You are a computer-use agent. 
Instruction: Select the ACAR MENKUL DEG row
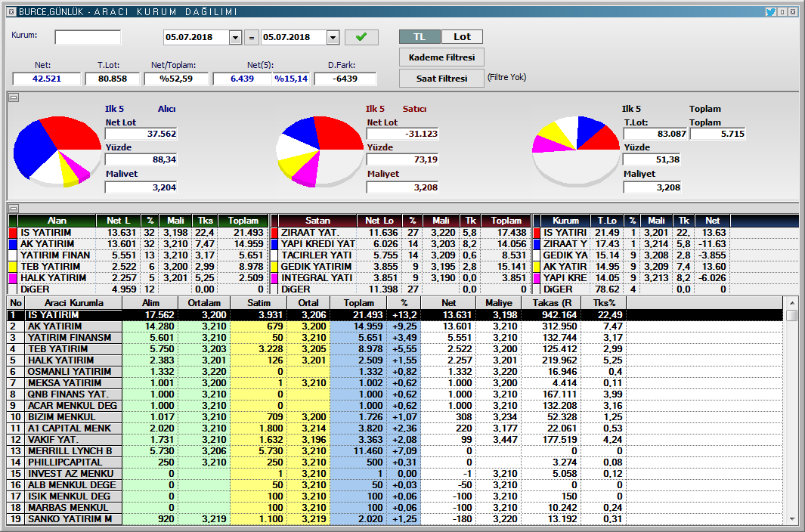point(395,405)
